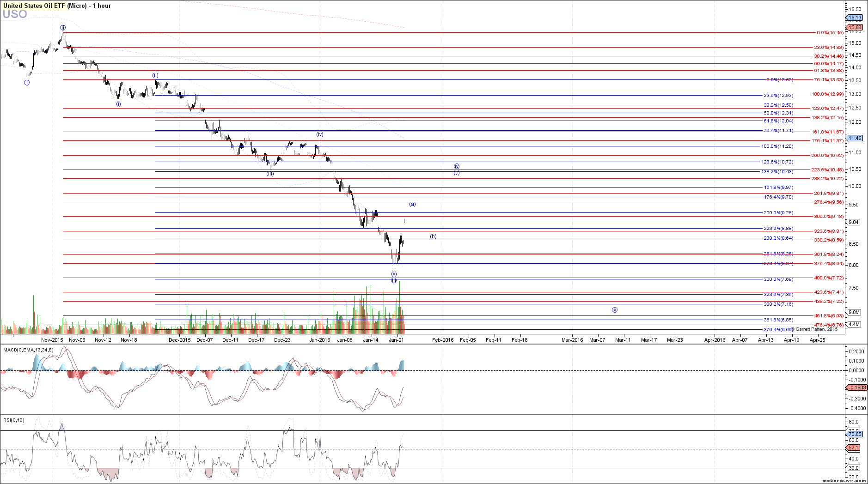This screenshot has height=484, width=868.
Task: Click the Apr-19 date axis marker
Action: point(792,340)
